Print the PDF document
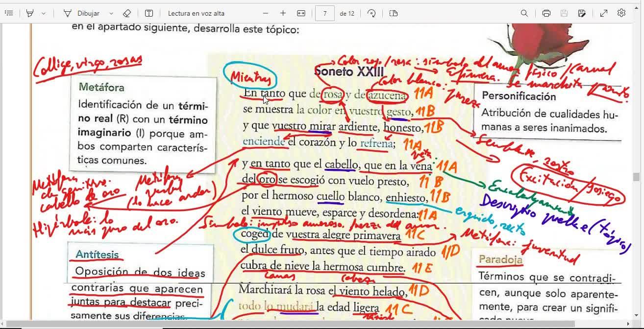Viewport: 644px width, 329px height. click(546, 13)
